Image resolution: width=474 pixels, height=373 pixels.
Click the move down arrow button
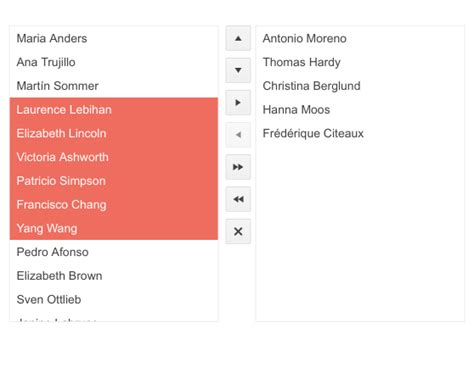pos(238,70)
